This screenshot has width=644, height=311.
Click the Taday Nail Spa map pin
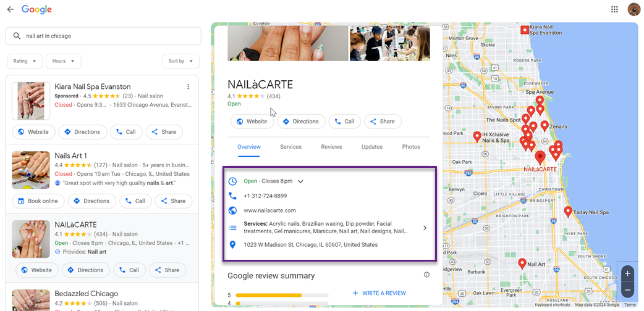point(568,212)
